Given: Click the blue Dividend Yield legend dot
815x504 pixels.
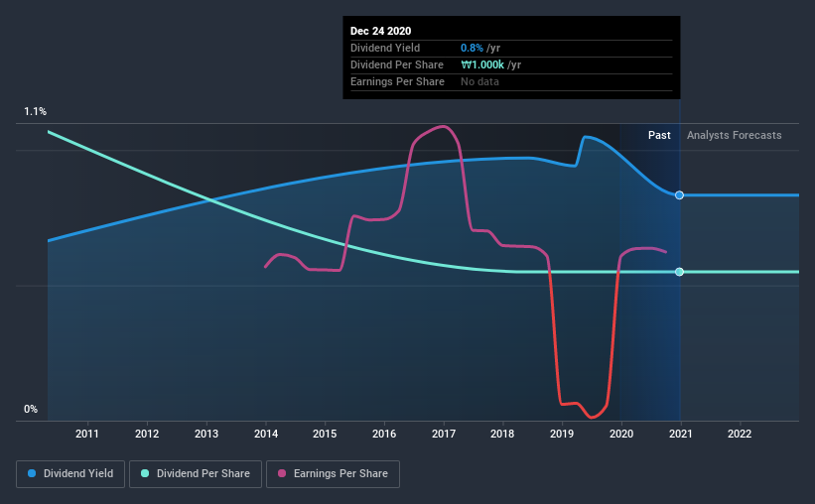Looking at the screenshot, I should [32, 473].
